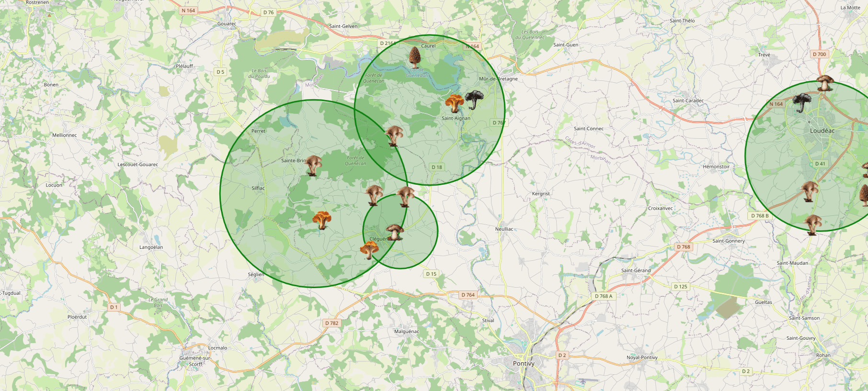The width and height of the screenshot is (868, 391).
Task: Click the D 764 road shield
Action: [468, 295]
